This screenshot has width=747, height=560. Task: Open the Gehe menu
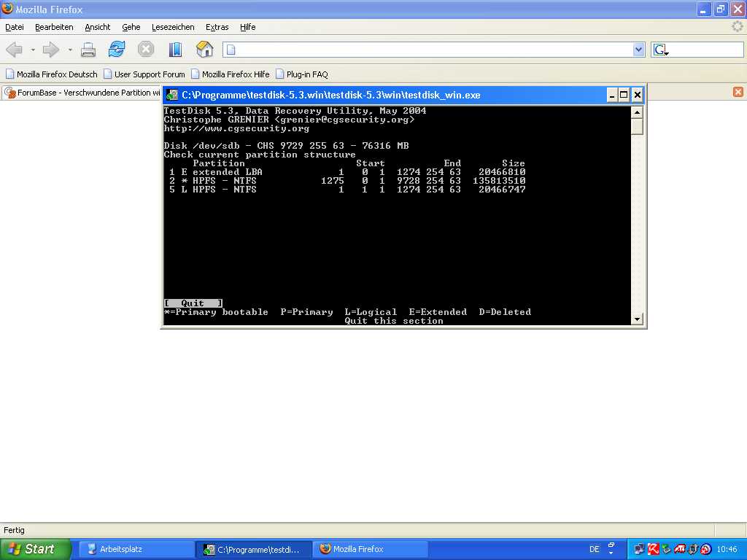tap(131, 27)
